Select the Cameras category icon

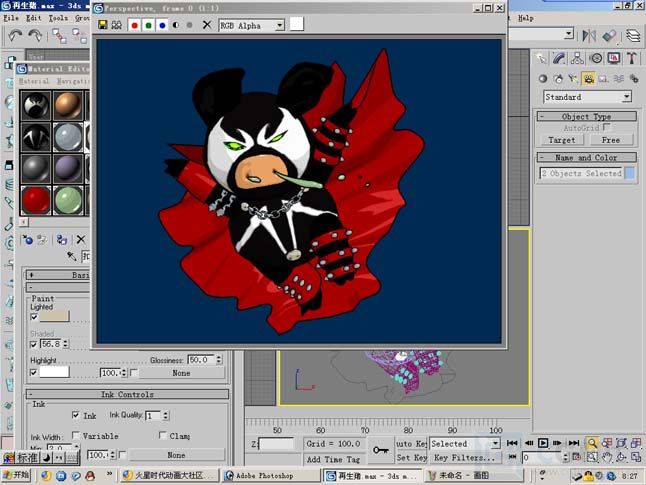589,79
